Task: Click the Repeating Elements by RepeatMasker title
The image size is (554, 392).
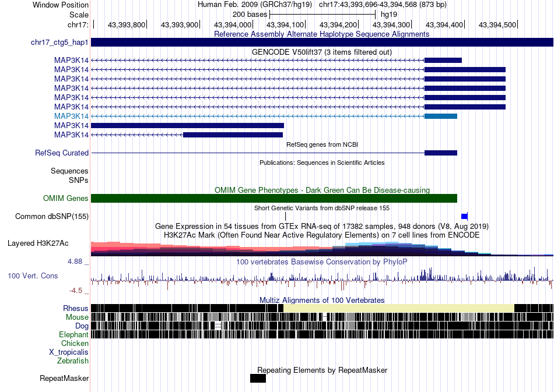Action: pyautogui.click(x=322, y=370)
